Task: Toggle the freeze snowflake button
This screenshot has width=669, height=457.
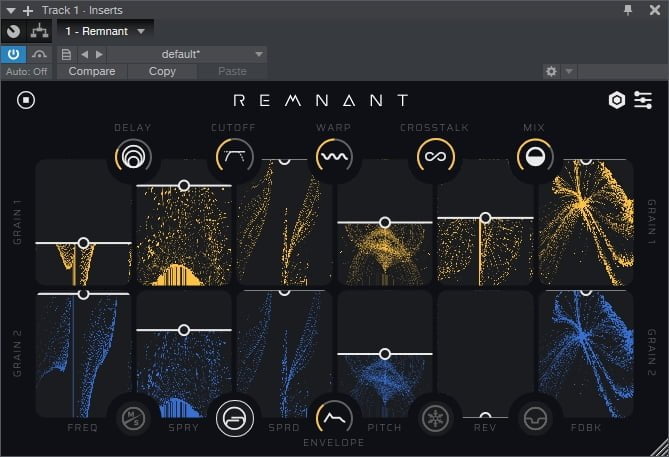Action: point(436,415)
